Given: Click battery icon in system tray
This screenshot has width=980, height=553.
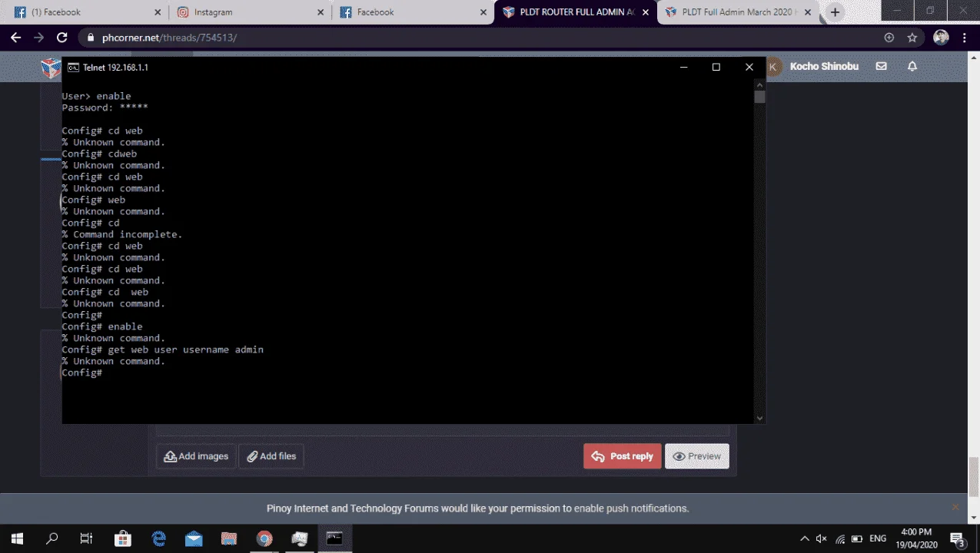Looking at the screenshot, I should coord(858,538).
